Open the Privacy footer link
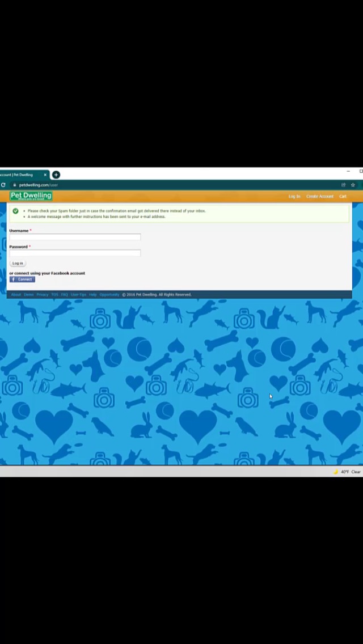The image size is (363, 644). coord(43,294)
